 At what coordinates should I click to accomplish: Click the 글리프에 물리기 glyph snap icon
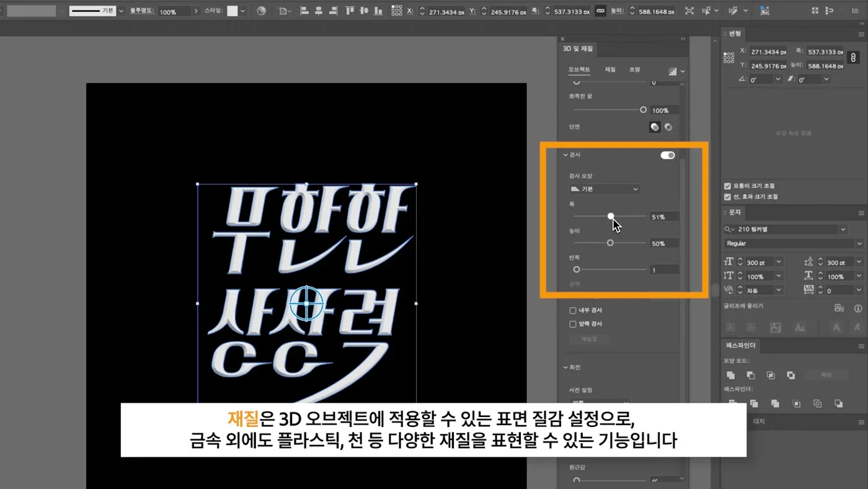(839, 308)
